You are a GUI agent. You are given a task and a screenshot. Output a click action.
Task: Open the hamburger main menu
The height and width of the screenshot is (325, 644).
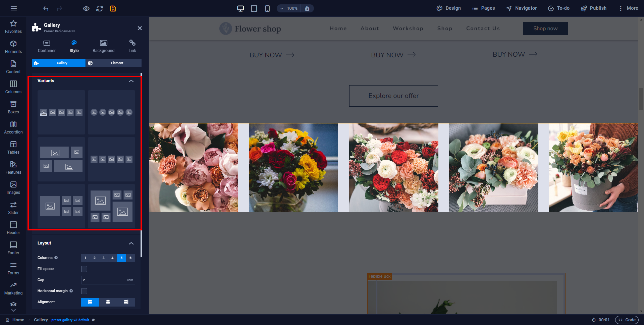tap(14, 8)
